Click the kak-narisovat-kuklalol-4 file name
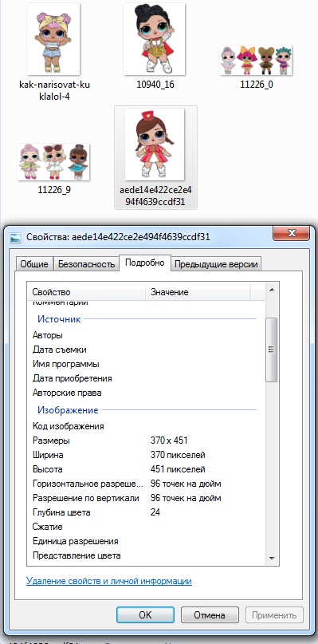This screenshot has width=318, height=644. pos(54,90)
